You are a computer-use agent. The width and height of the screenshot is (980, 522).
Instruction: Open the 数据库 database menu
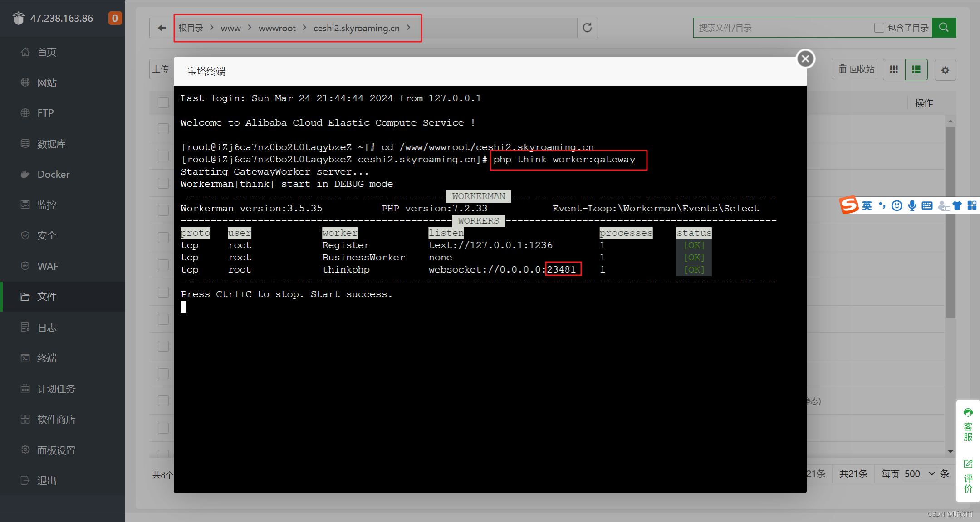(x=63, y=144)
